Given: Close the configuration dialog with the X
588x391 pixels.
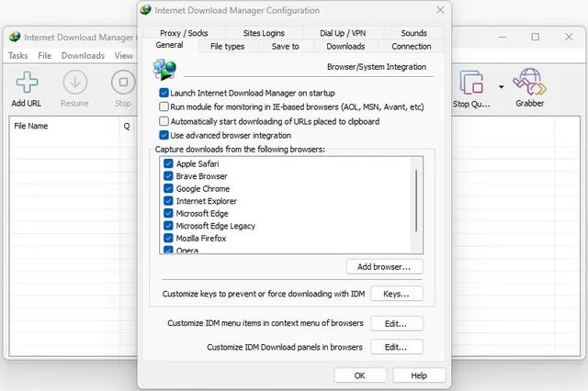Looking at the screenshot, I should click(x=440, y=11).
